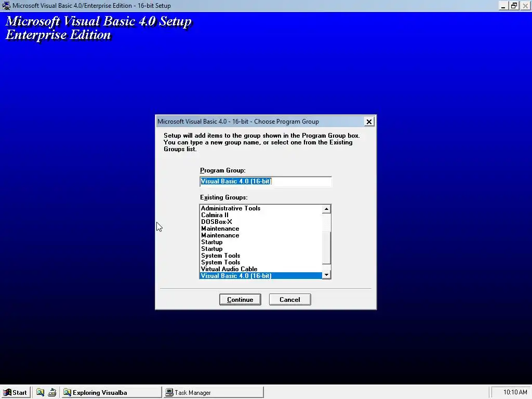Open the Start menu

click(x=15, y=392)
